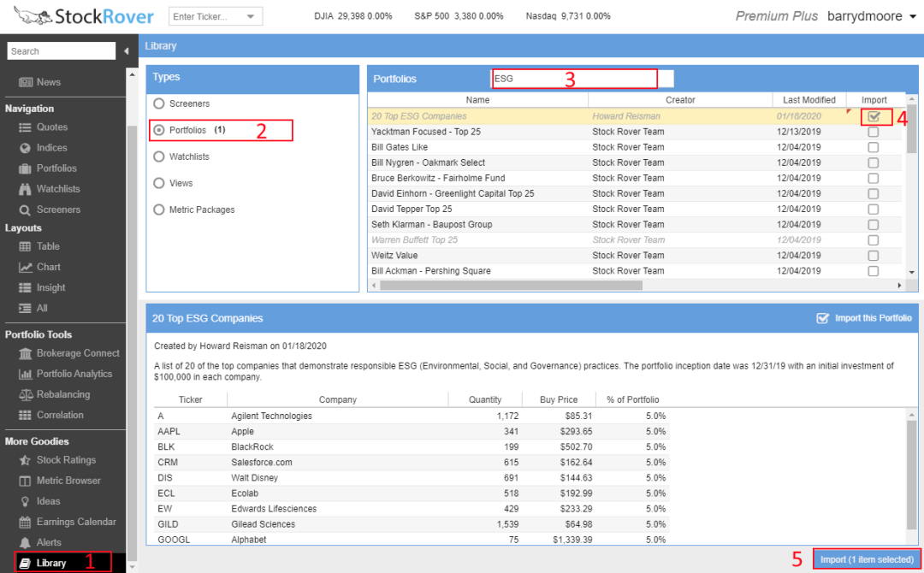Viewport: 924px width, 573px height.
Task: Click the Watchlists binoculars icon
Action: (x=25, y=189)
